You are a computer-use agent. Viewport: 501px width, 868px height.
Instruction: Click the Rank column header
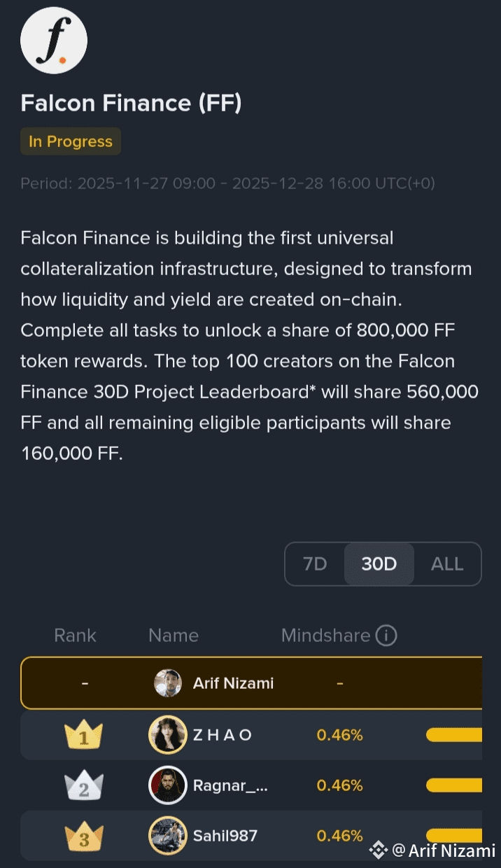76,636
